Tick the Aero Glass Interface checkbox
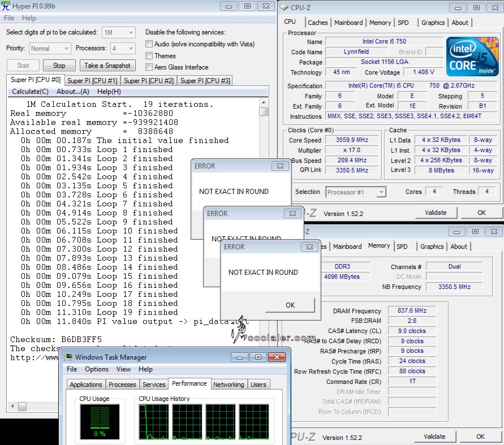 (149, 67)
